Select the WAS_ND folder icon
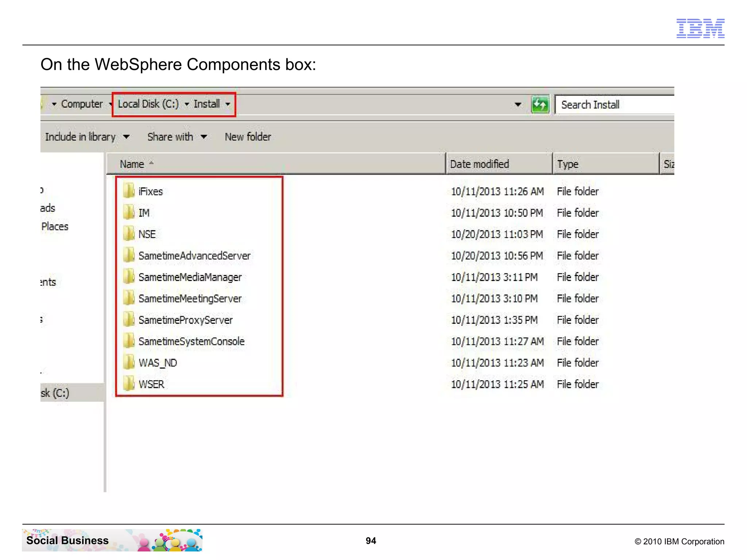 pos(129,362)
